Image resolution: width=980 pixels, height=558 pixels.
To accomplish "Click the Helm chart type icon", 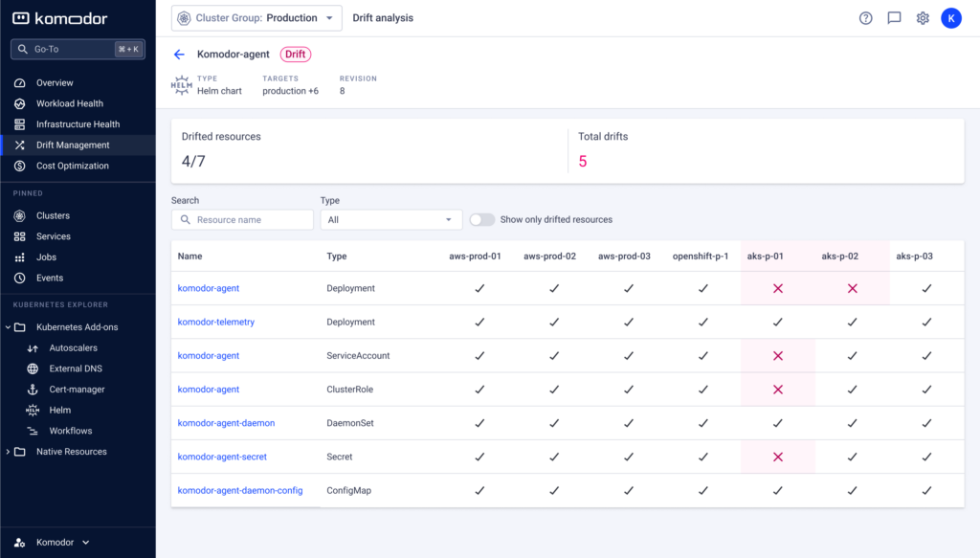I will [x=181, y=85].
